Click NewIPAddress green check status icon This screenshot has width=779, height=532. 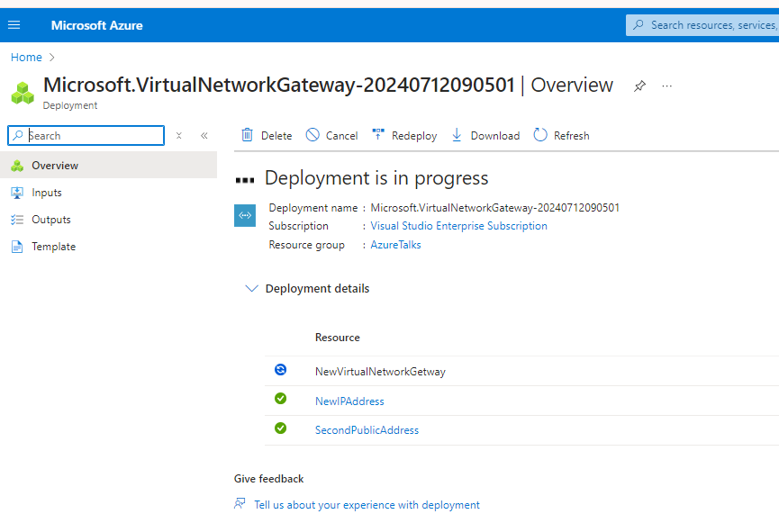(281, 399)
